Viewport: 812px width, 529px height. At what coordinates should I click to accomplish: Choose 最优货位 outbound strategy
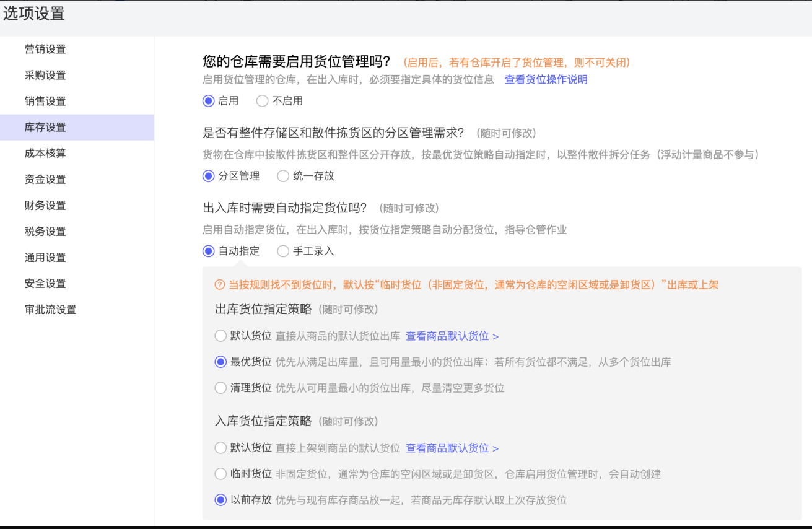[x=220, y=362]
